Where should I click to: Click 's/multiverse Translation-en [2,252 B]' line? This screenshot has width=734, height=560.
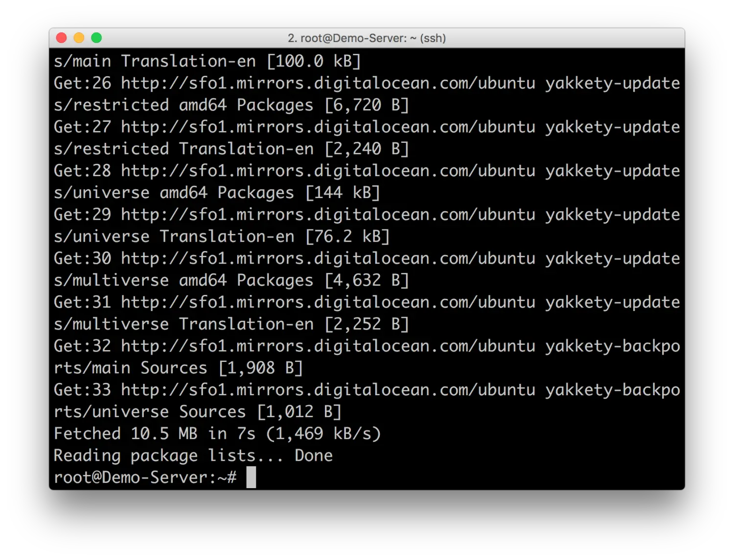click(x=231, y=324)
